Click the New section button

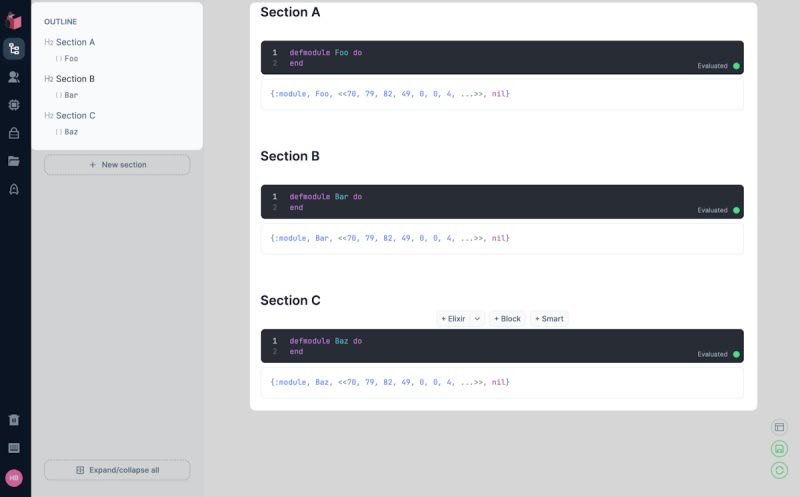coord(117,165)
